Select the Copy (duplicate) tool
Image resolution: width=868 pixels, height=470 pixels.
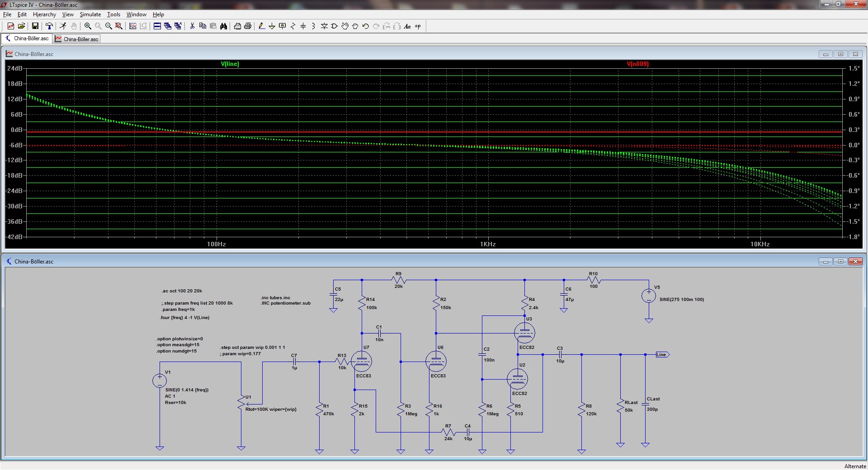pos(203,26)
